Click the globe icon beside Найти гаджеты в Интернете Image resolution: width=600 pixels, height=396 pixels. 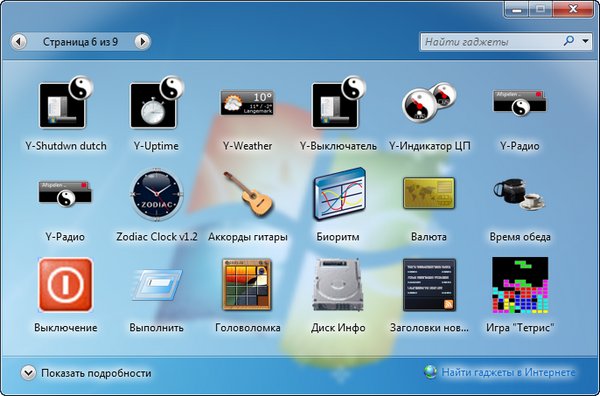[x=430, y=372]
